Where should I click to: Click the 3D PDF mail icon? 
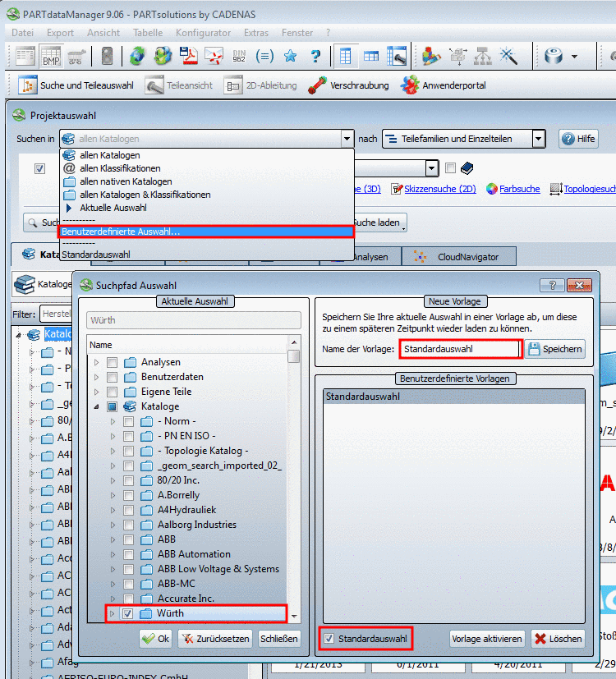[x=214, y=57]
